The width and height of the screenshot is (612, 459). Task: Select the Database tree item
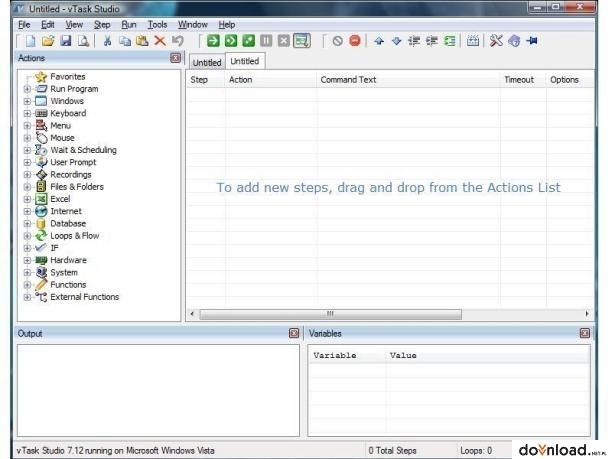68,224
